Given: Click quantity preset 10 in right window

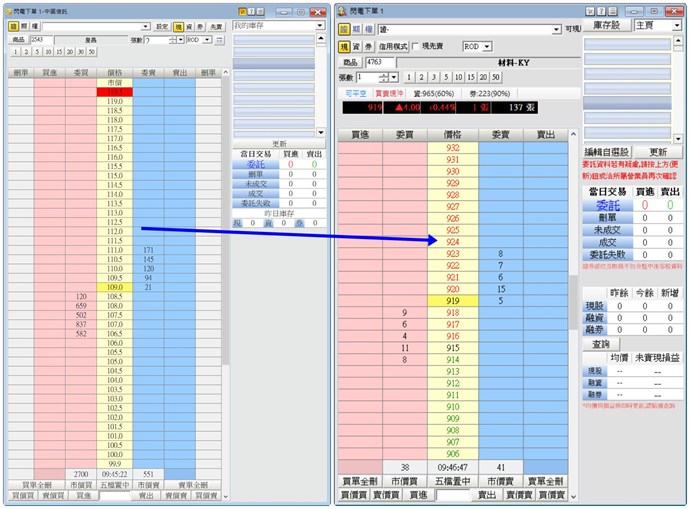Looking at the screenshot, I should 459,77.
